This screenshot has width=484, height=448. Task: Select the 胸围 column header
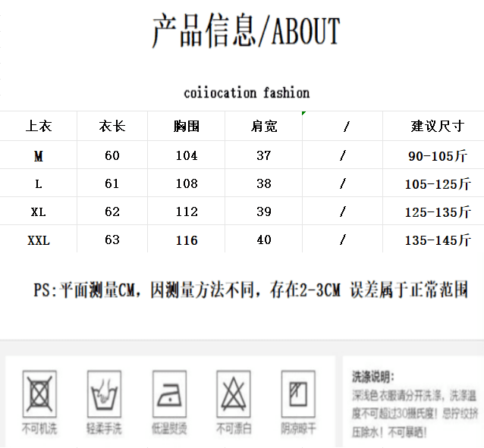(187, 126)
